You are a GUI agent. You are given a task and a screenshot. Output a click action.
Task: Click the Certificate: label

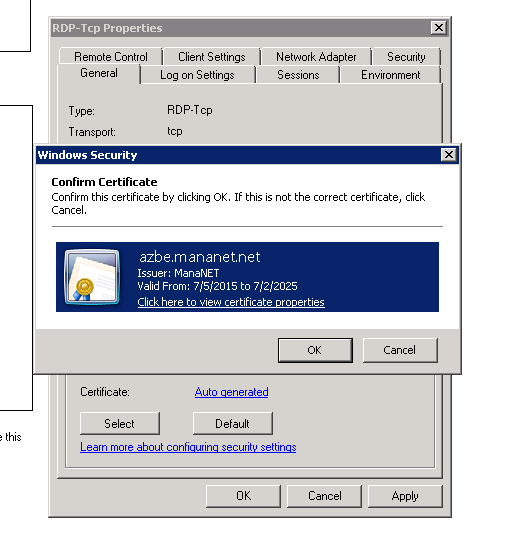click(x=105, y=392)
